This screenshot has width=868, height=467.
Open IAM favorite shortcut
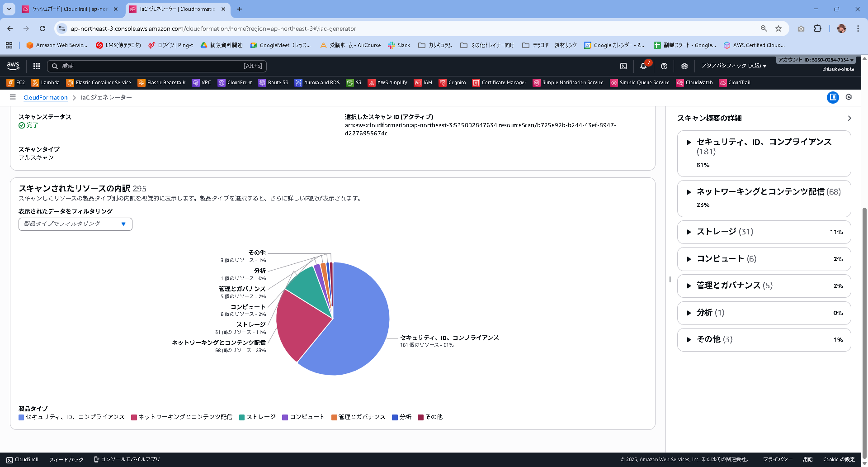424,82
